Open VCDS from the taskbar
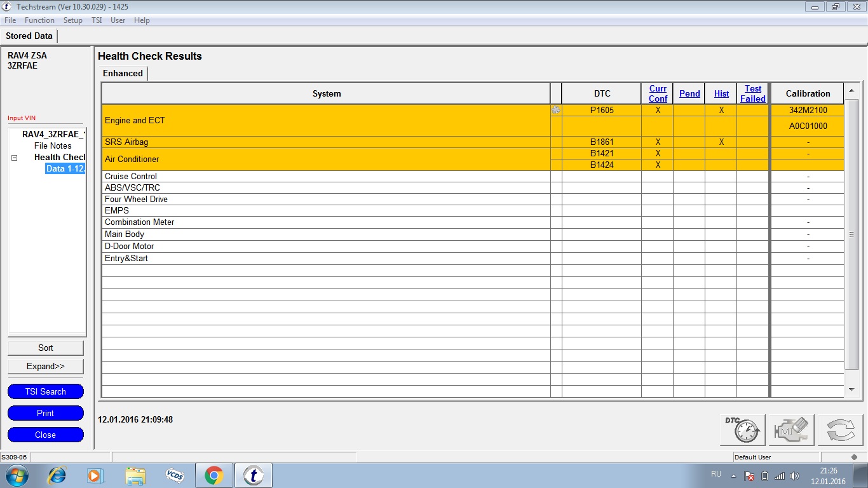868x488 pixels. pos(175,475)
